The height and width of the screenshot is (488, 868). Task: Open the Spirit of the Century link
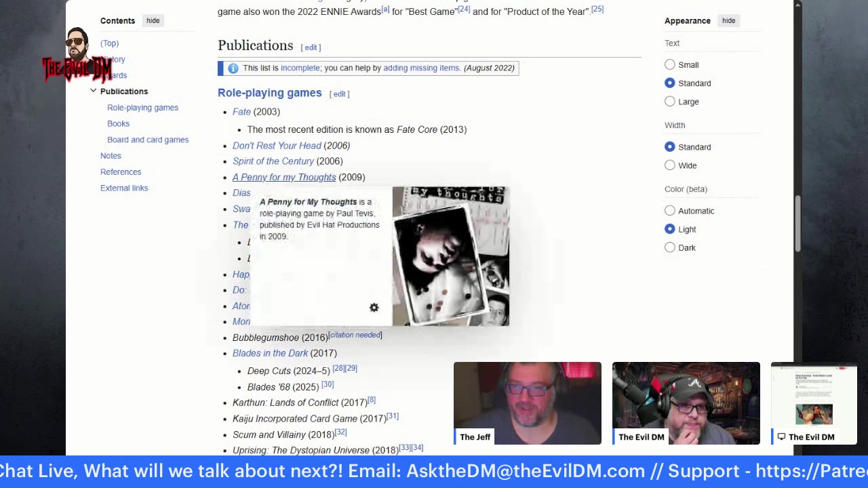tap(273, 161)
